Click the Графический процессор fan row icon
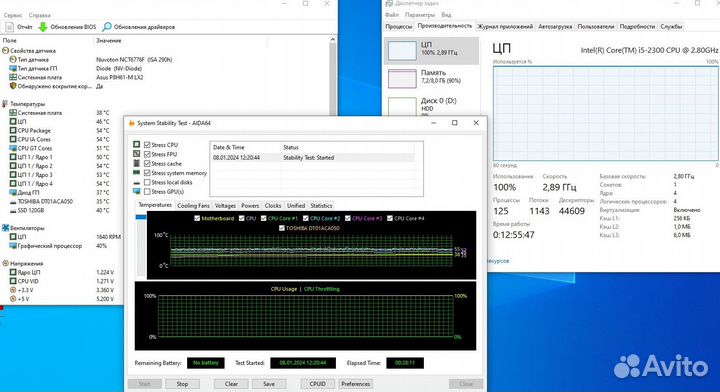This screenshot has width=720, height=392. (13, 246)
